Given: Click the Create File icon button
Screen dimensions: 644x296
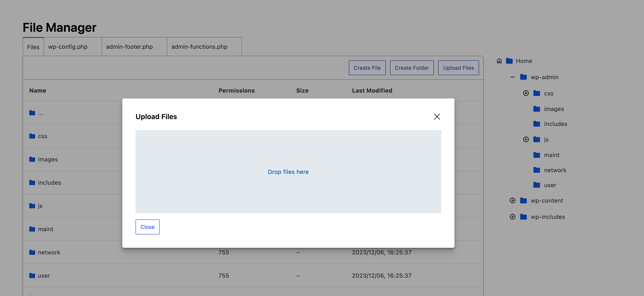Looking at the screenshot, I should coord(367,67).
